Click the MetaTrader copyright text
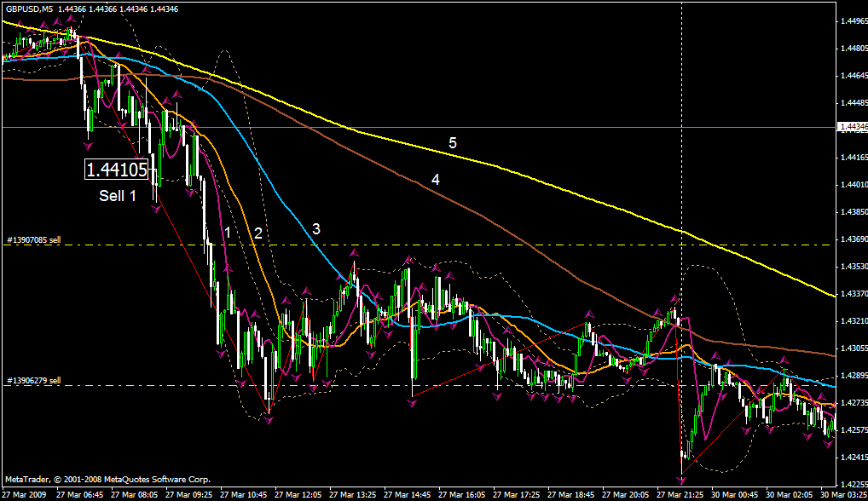This screenshot has height=501, width=868. tap(107, 479)
